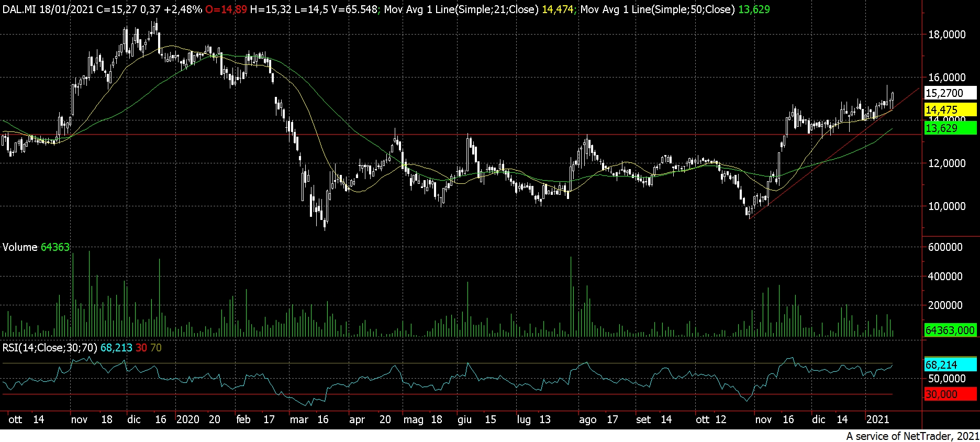The width and height of the screenshot is (980, 442).
Task: Click the 50,0000 RSI axis label
Action: pyautogui.click(x=946, y=379)
